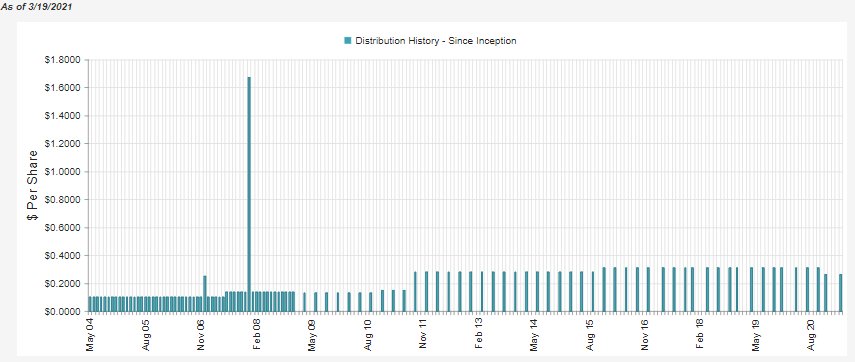Click the $0.8000 y-axis label
The height and width of the screenshot is (362, 855).
[x=63, y=200]
